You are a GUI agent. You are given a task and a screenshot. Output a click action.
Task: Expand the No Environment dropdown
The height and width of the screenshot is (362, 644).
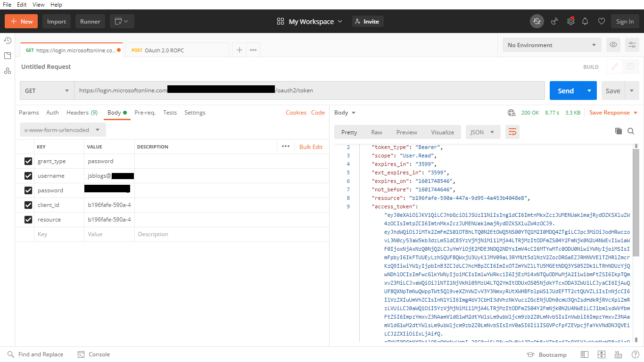[552, 45]
